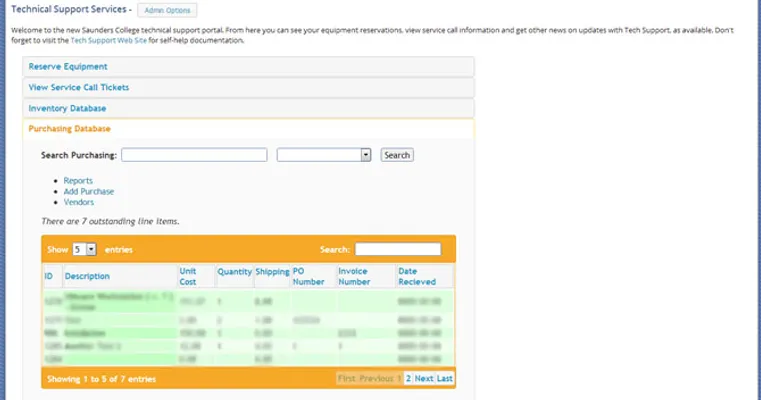Click the Next pagination button
The image size is (761, 400).
424,379
